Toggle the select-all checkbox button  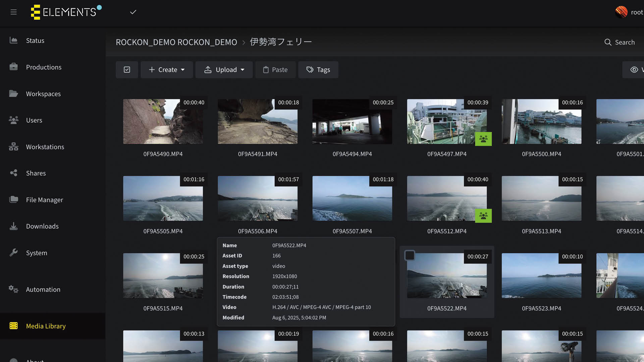coord(127,70)
